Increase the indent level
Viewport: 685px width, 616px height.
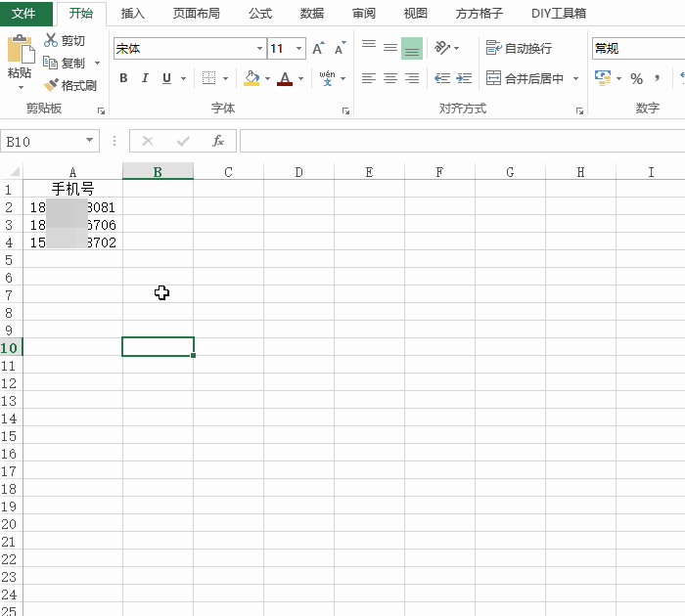point(464,78)
